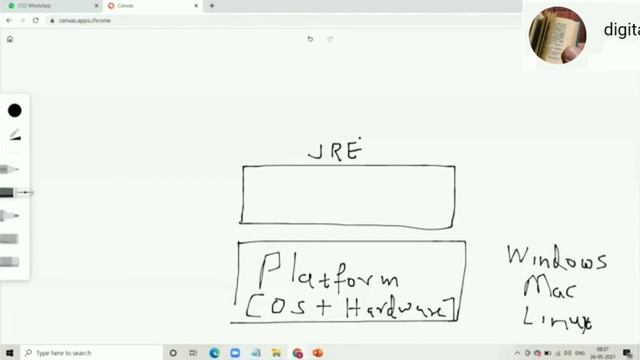
Task: Close the WhatsApp tab
Action: pyautogui.click(x=97, y=6)
